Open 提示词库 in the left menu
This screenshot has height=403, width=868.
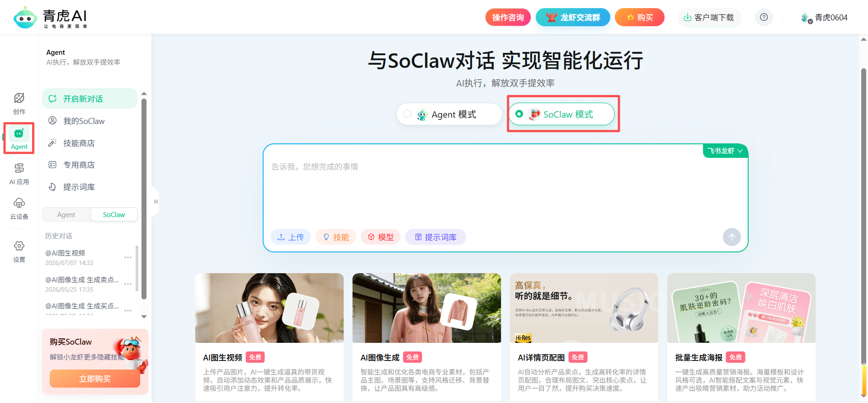(x=90, y=187)
